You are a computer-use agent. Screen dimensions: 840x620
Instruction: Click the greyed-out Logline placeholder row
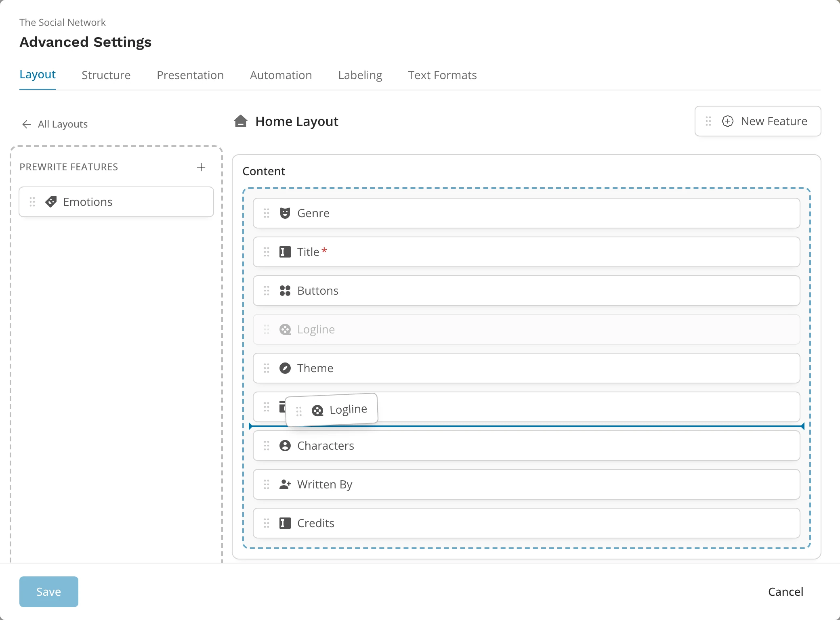527,329
